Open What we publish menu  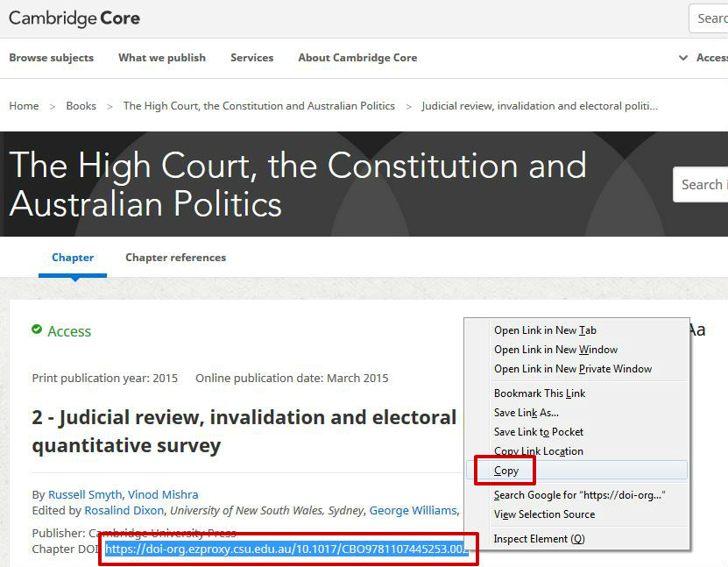tap(162, 58)
